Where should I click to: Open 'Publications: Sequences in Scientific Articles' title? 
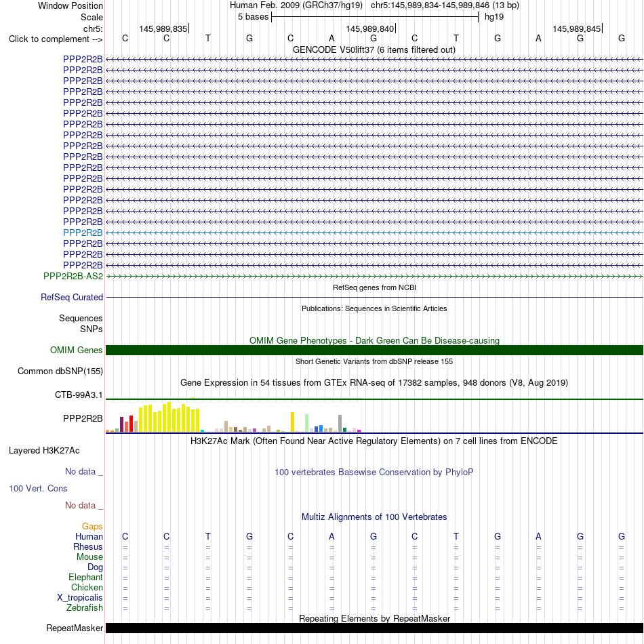[374, 308]
